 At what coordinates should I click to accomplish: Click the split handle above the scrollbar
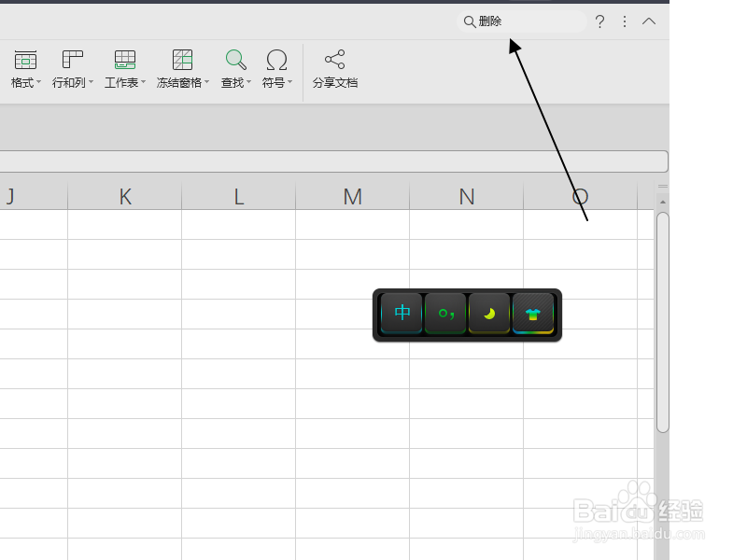coord(663,186)
